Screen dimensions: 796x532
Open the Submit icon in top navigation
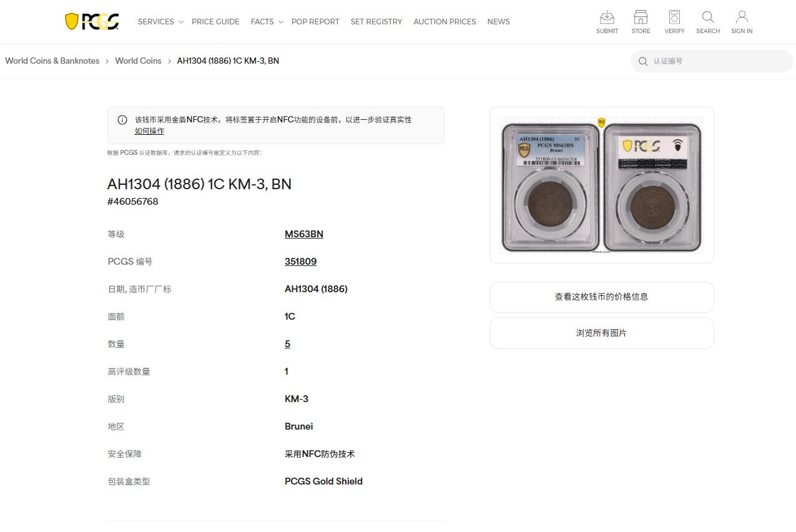pyautogui.click(x=607, y=22)
